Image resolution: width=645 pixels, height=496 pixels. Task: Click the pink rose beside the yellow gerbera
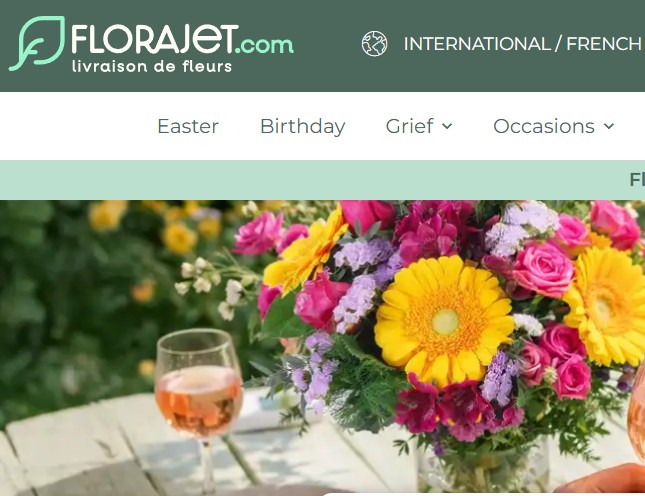(x=543, y=269)
